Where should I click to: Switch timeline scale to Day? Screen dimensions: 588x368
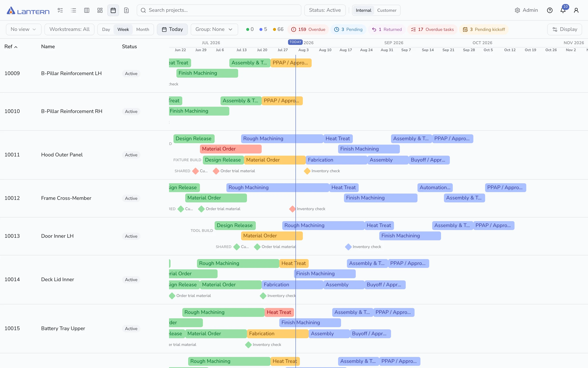click(x=106, y=29)
